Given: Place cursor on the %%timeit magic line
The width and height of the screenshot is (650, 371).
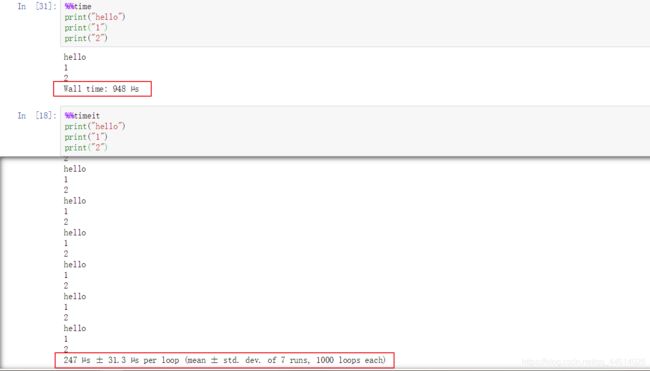Looking at the screenshot, I should tap(82, 115).
